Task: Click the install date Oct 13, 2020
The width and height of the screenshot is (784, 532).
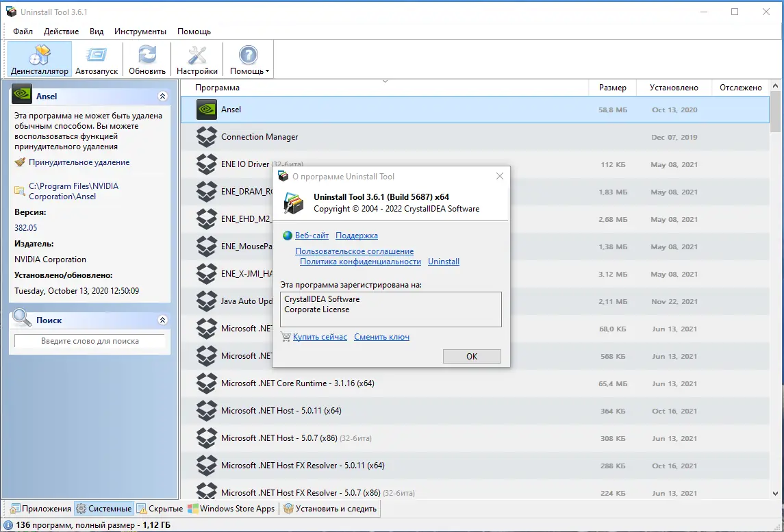Action: coord(674,110)
